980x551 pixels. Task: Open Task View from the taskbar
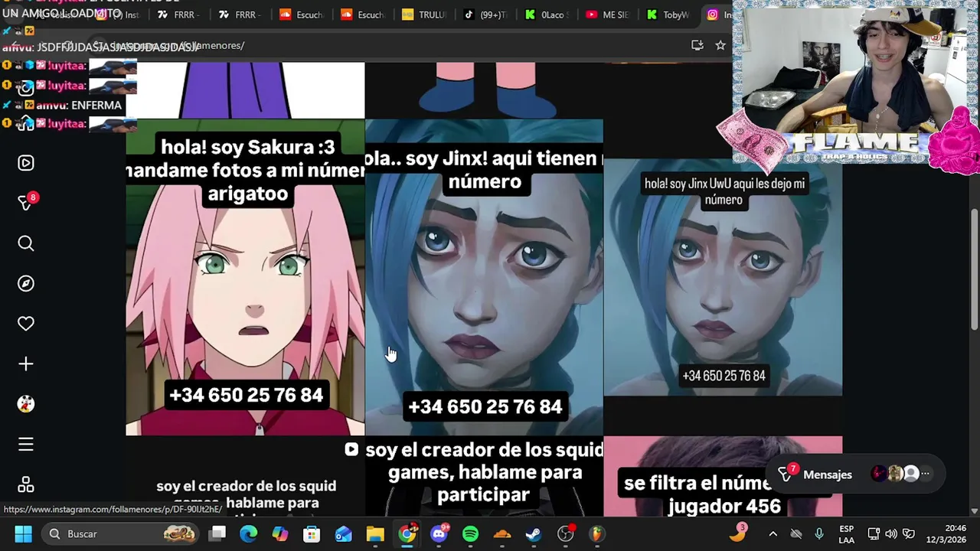[218, 533]
